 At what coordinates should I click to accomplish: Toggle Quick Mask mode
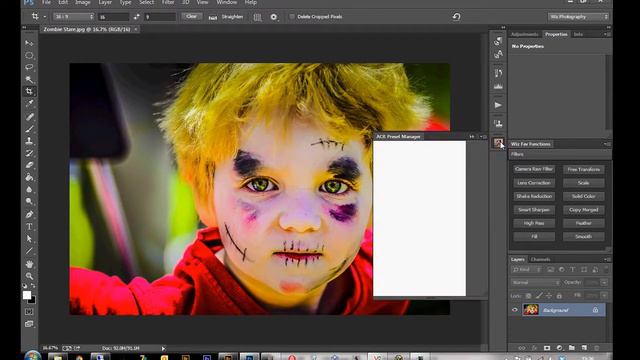pyautogui.click(x=29, y=312)
